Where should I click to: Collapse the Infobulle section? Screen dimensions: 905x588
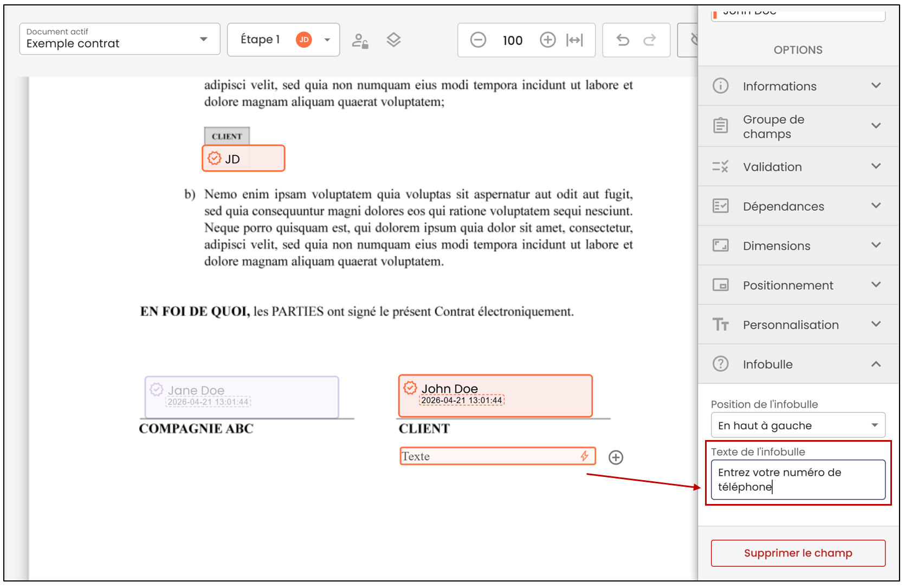[798, 364]
